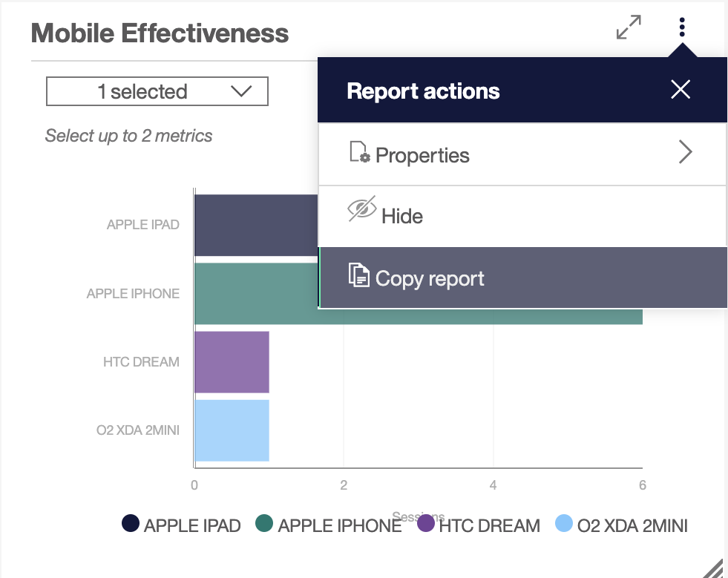
Task: Select Hide in Report actions menu
Action: tap(401, 217)
